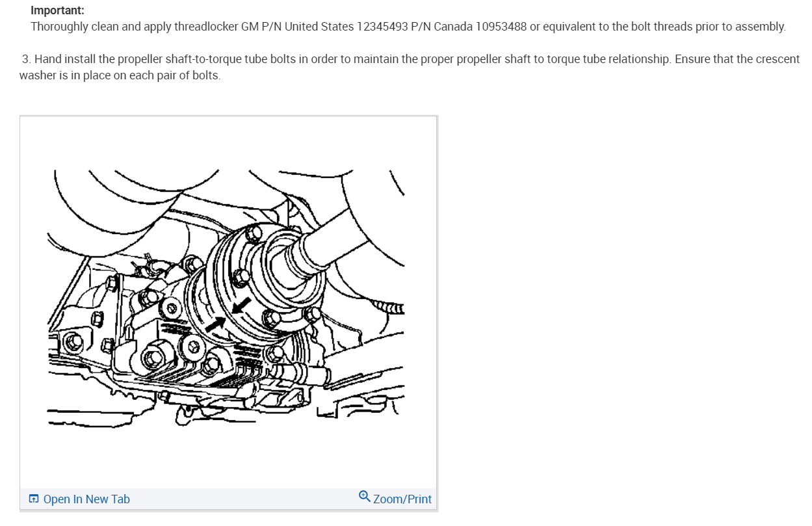The image size is (812, 526).
Task: Select the Zoom/Print link text
Action: (x=402, y=499)
